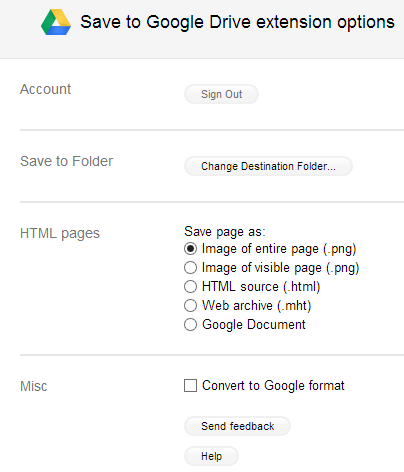Select Image of visible page (.png) option
404x472 pixels.
point(190,268)
